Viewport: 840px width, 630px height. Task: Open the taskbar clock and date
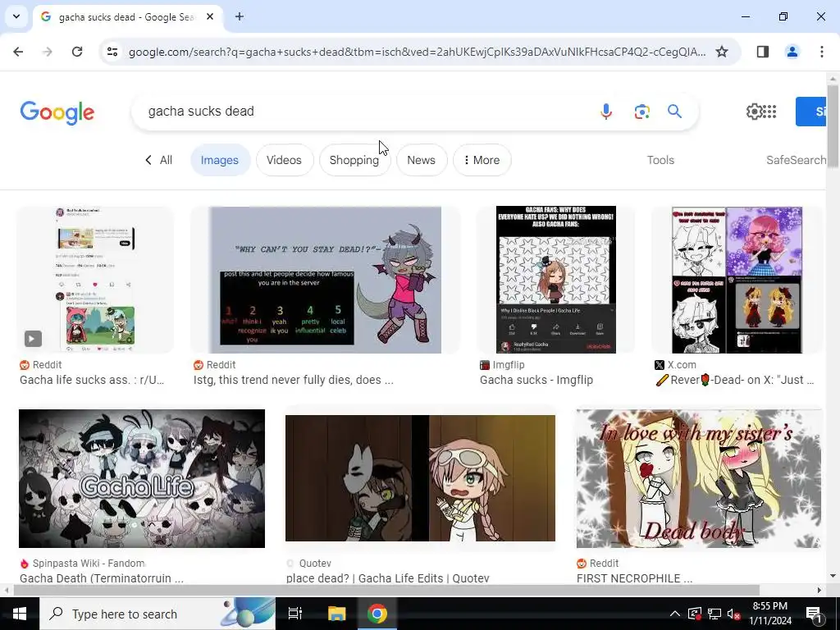click(x=769, y=614)
